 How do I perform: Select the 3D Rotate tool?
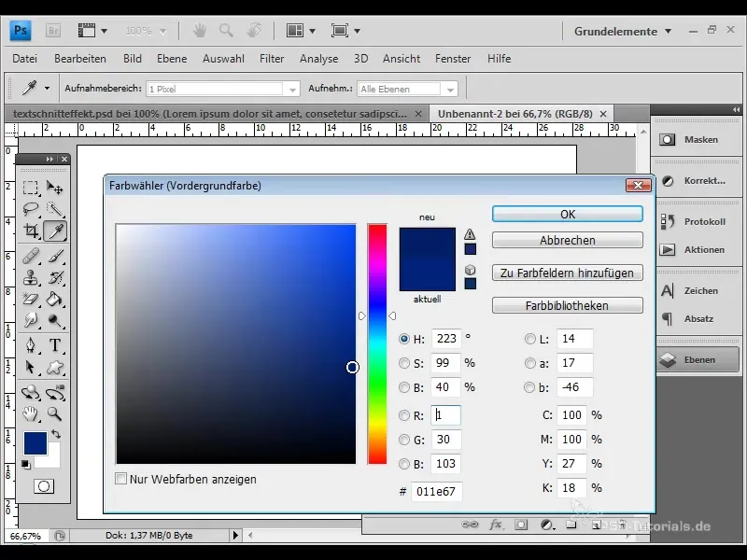coord(31,393)
